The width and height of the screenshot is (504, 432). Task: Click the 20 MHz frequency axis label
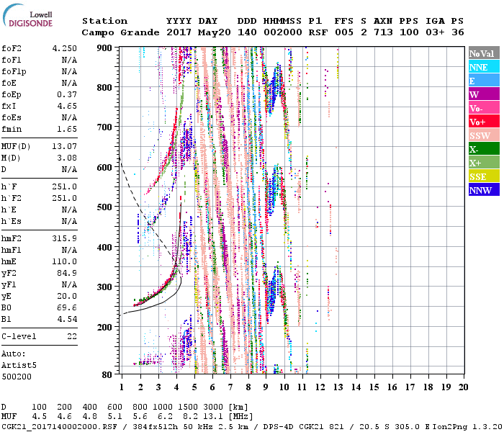coord(463,387)
